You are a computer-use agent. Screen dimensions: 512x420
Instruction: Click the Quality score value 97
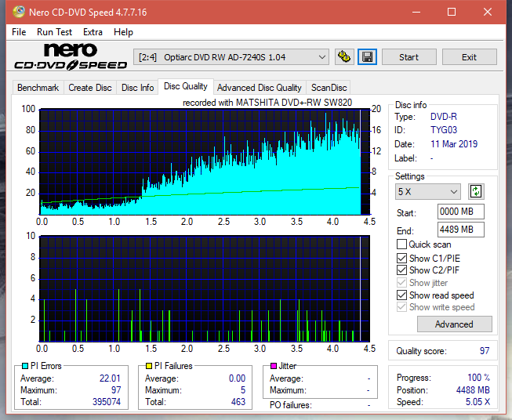tap(485, 351)
